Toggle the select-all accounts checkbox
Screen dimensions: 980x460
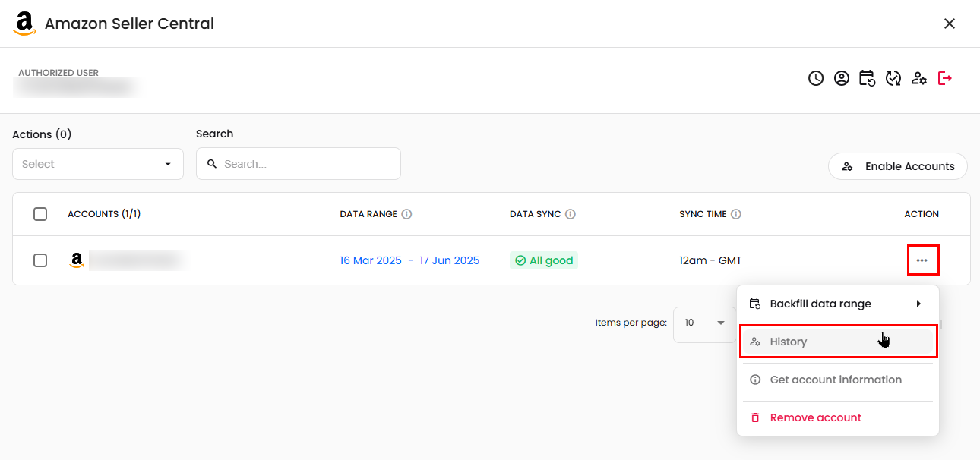[40, 214]
